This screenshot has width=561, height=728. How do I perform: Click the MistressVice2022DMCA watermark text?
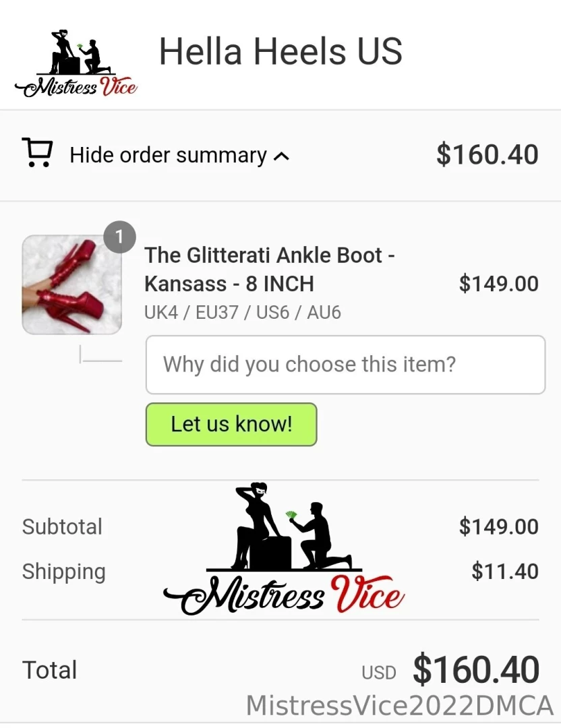tap(399, 706)
